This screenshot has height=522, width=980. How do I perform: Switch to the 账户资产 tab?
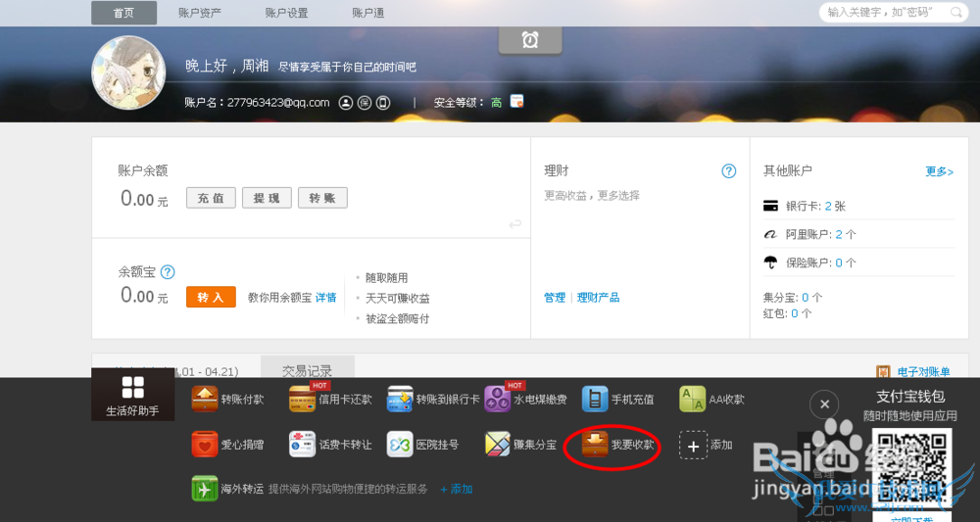pyautogui.click(x=199, y=13)
